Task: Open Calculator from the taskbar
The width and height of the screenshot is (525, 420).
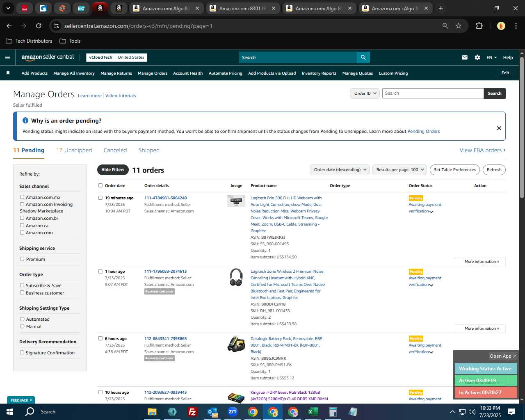Action: (x=333, y=412)
